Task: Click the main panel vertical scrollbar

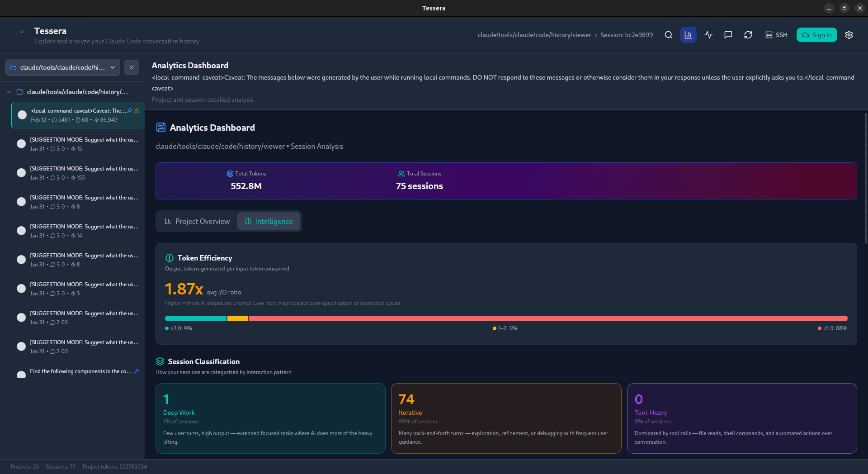Action: 866,179
